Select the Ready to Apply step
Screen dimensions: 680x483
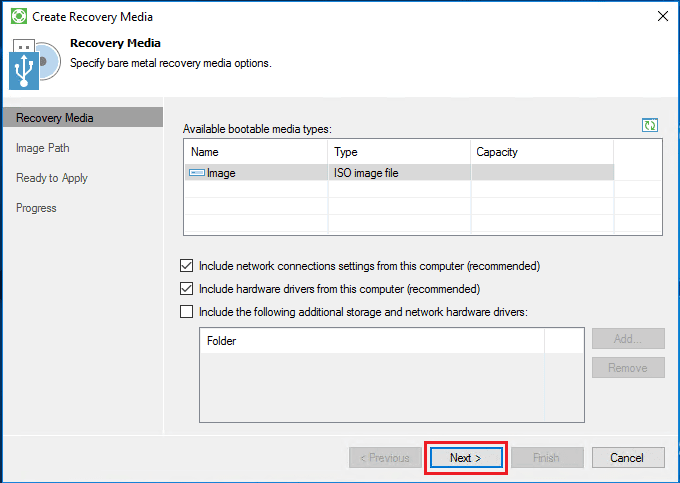[x=52, y=178]
